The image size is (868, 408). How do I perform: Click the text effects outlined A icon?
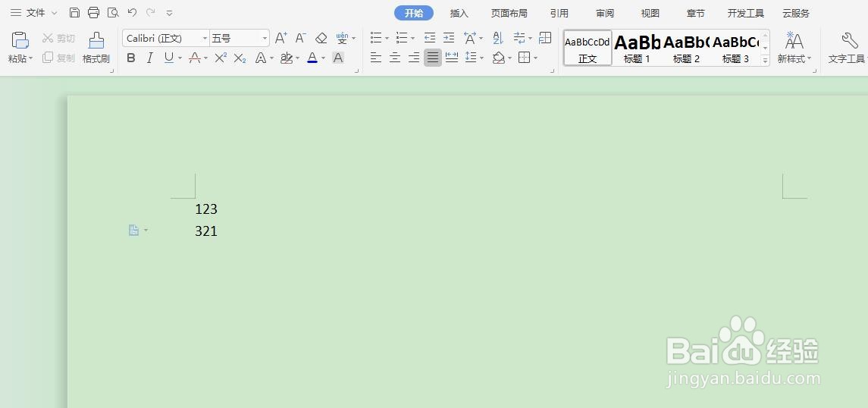[261, 58]
